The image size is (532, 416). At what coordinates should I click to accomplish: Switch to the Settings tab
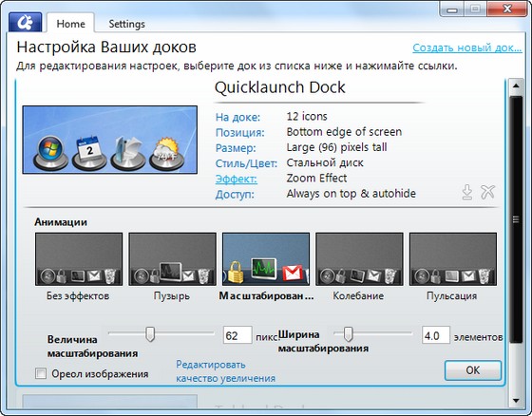pyautogui.click(x=126, y=24)
